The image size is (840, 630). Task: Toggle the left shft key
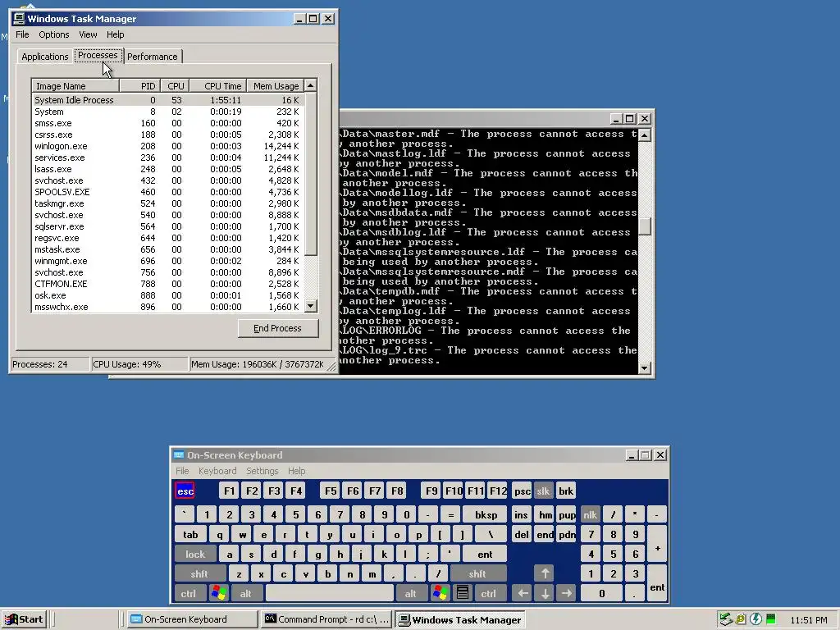coord(199,573)
